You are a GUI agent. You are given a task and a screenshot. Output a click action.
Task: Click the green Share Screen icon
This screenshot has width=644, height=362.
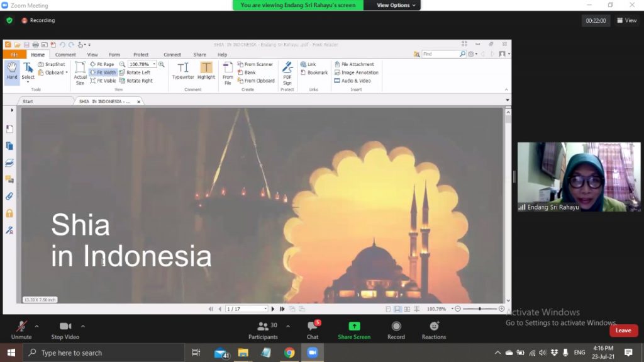tap(354, 326)
